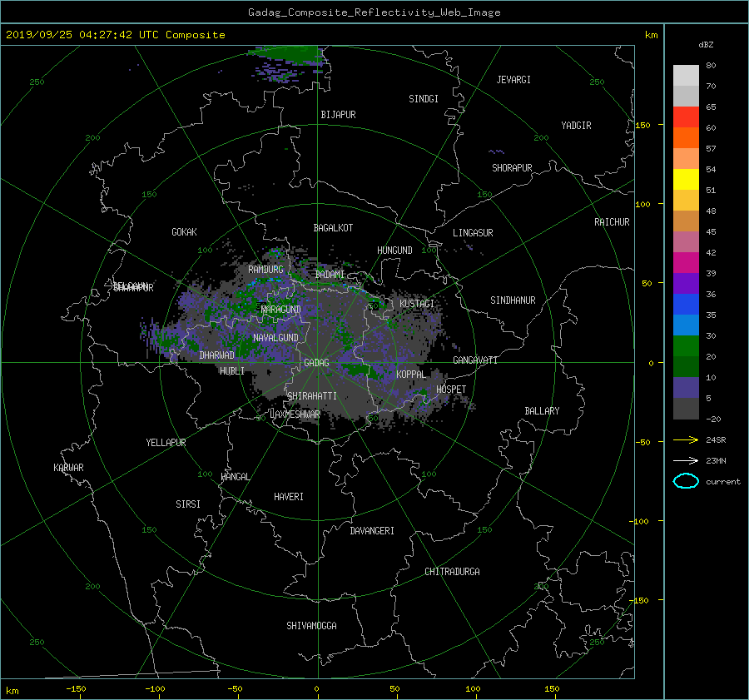Click the SINDHANUR city label
The width and height of the screenshot is (749, 700).
click(x=513, y=300)
